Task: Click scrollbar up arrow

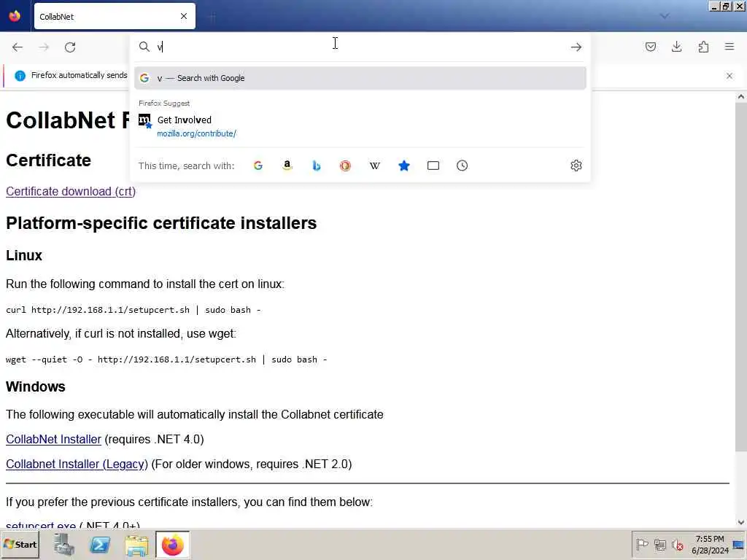Action: [741, 97]
